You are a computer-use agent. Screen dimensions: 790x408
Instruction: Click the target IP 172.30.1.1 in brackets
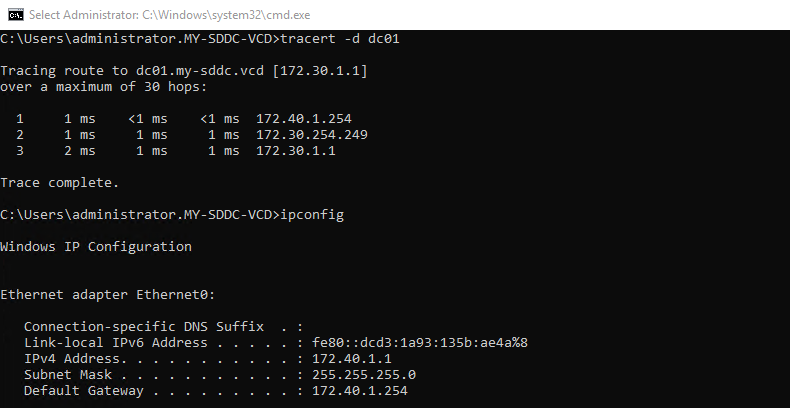(320, 71)
